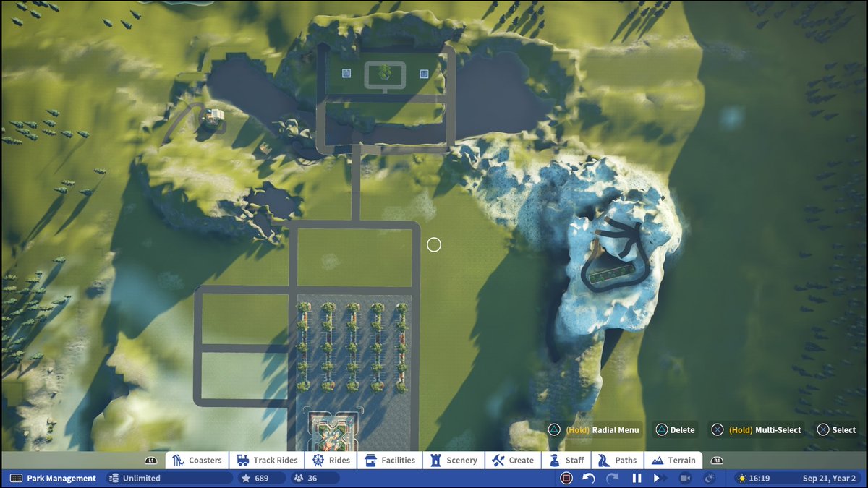Select the ornate plaza structure at the bottom
868x488 pixels.
click(x=335, y=430)
